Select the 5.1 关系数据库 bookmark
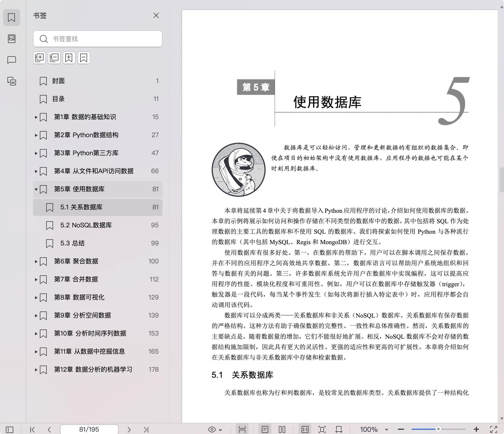 tap(98, 207)
